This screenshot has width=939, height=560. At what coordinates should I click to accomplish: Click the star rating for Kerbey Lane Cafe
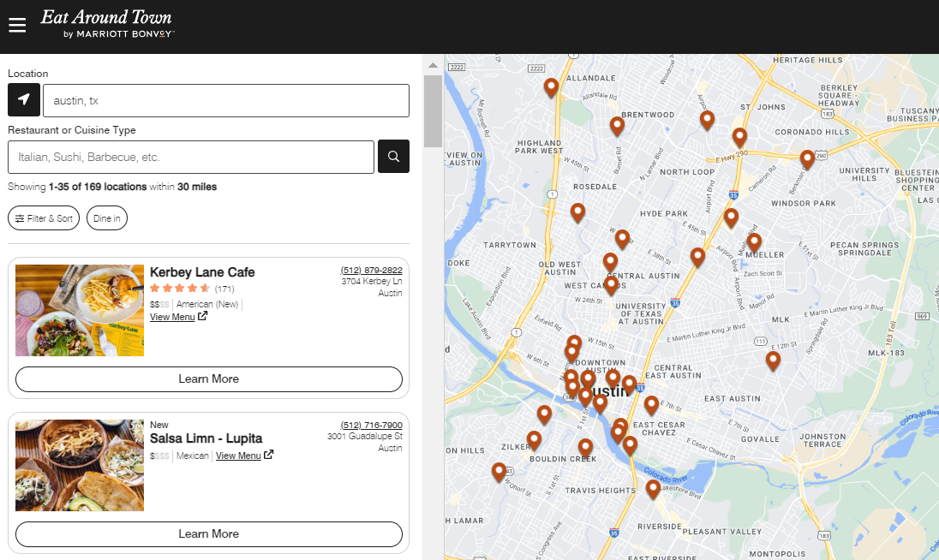pos(180,289)
